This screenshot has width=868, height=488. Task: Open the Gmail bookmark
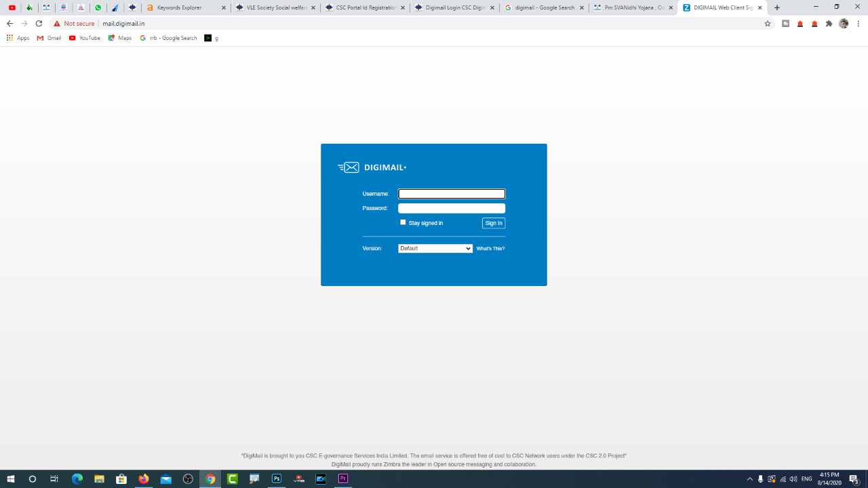[x=49, y=38]
